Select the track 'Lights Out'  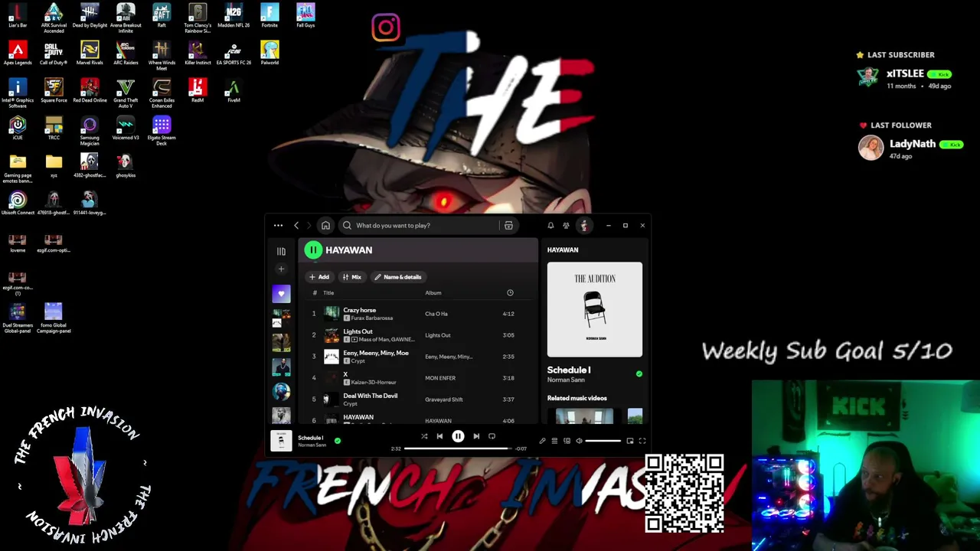358,331
